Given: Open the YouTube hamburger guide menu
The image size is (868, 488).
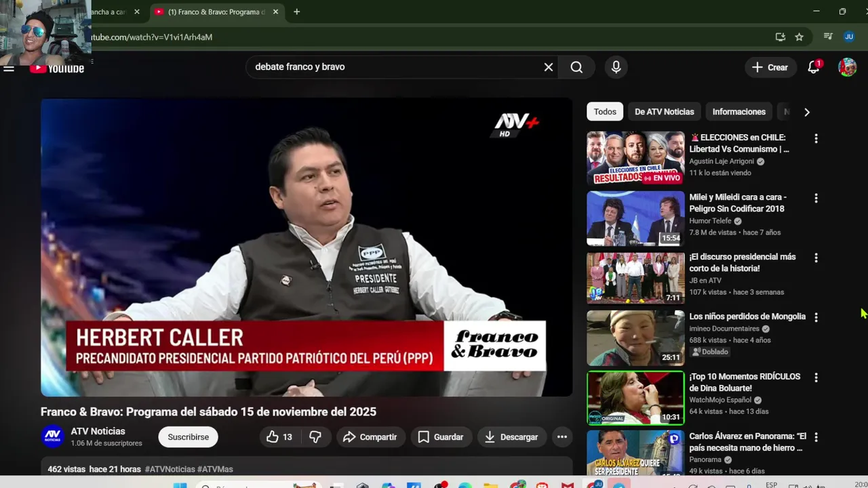Looking at the screenshot, I should click(9, 68).
